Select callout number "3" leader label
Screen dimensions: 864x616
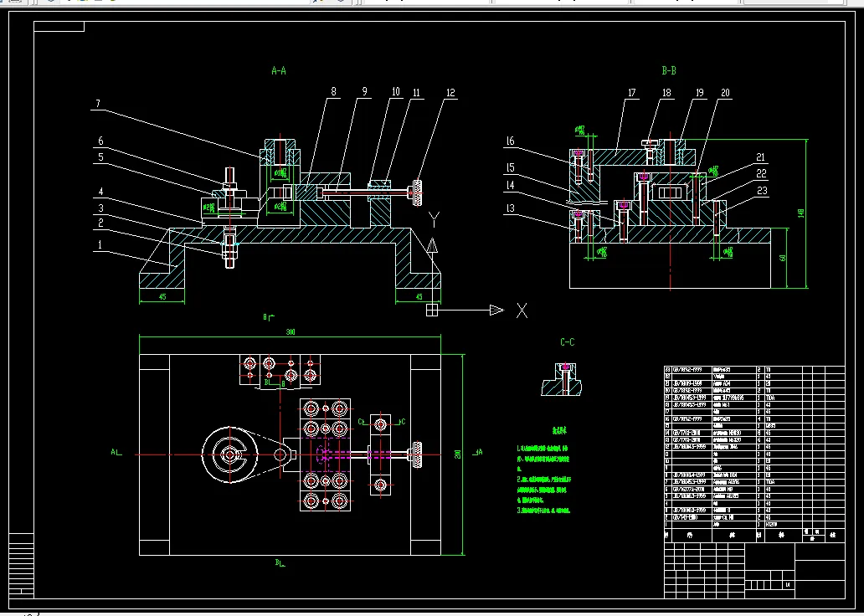click(100, 208)
